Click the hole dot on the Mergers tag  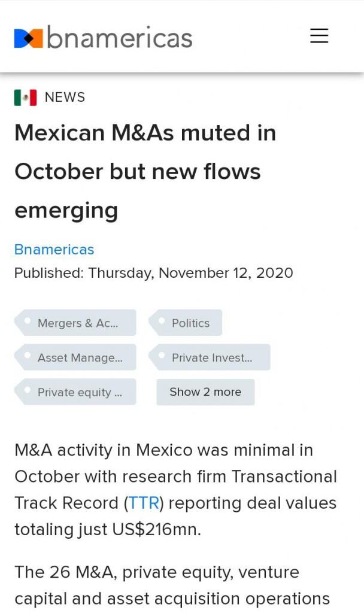pos(27,321)
